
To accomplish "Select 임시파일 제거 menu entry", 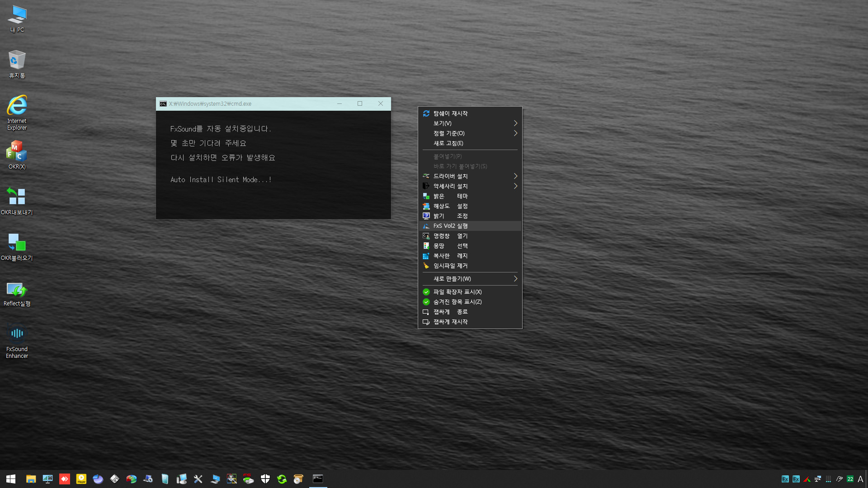I will (470, 266).
